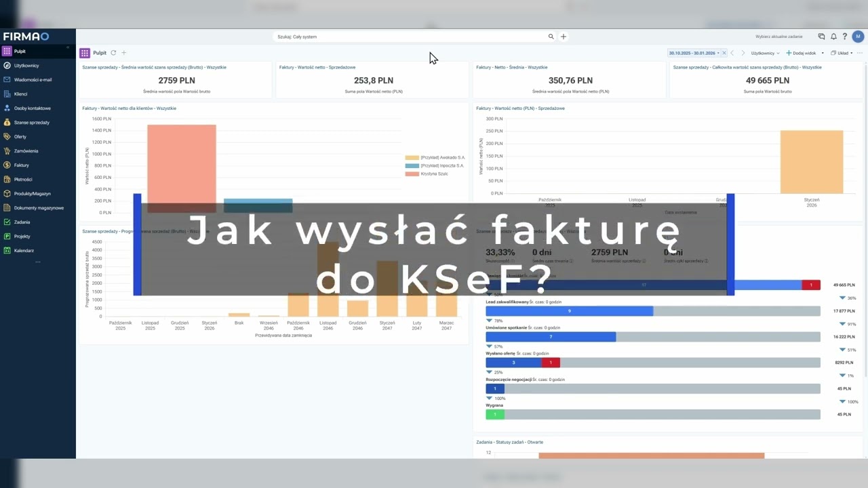Open Osoby kontaktowe sidebar icon
Viewport: 868px width, 488px height.
[x=7, y=108]
